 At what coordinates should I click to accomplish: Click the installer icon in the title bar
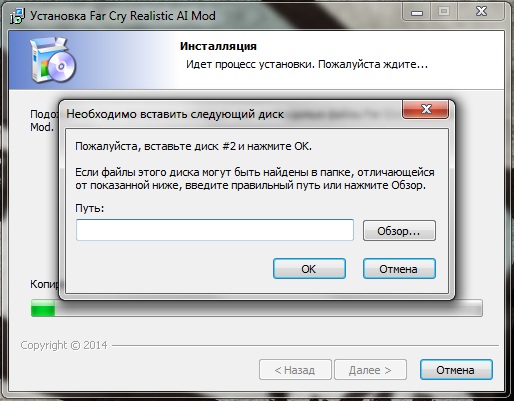click(x=17, y=16)
